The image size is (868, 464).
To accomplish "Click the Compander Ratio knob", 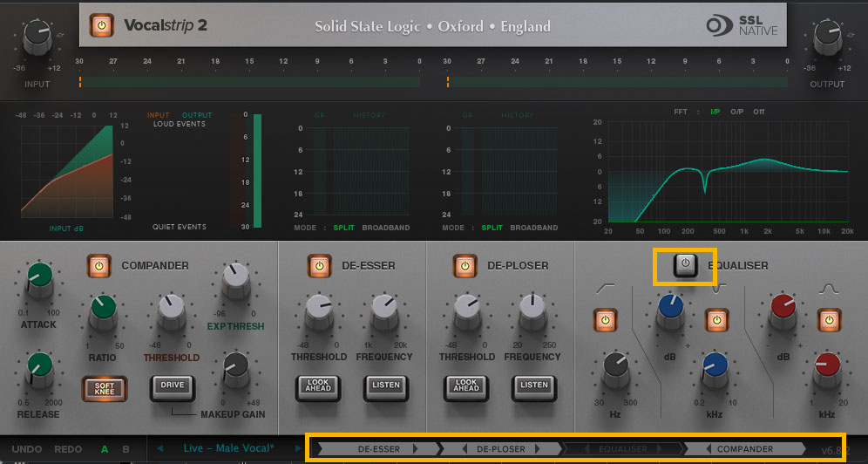I will point(103,311).
